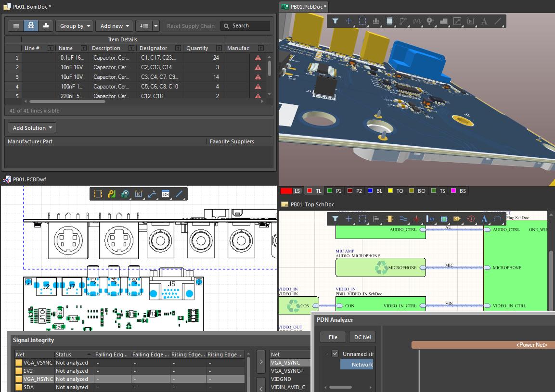Viewport: 555px width, 392px height.
Task: Select the place wire icon in schematic toolbar
Action: tap(403, 219)
